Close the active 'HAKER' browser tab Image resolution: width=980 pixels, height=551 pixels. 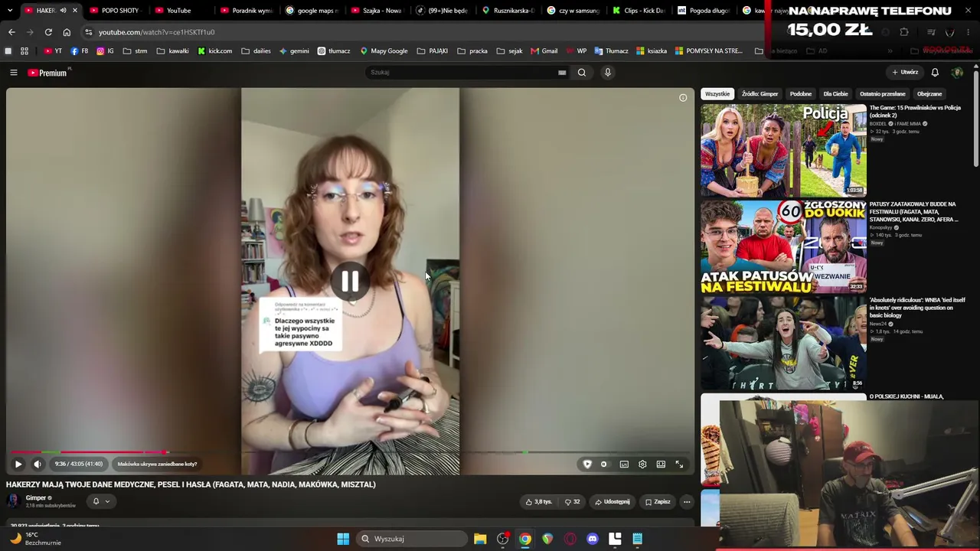click(x=74, y=11)
